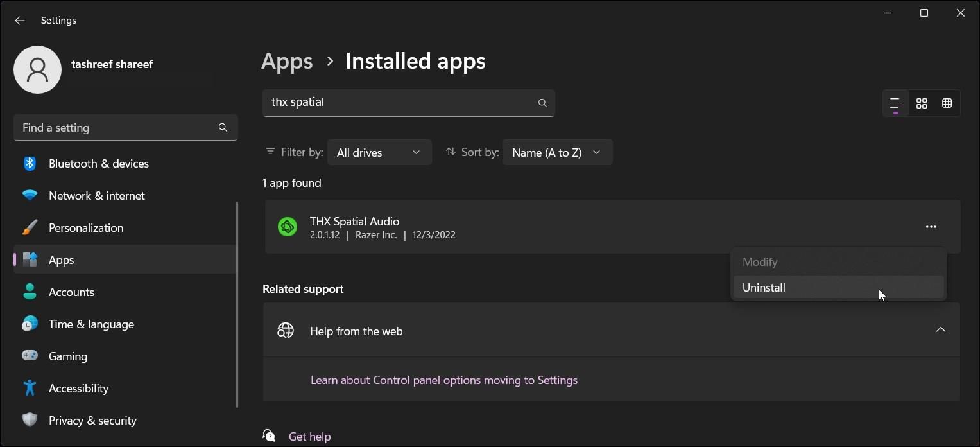Click the globe icon beside Help from the web
Screen dimensions: 980x447
(x=286, y=331)
